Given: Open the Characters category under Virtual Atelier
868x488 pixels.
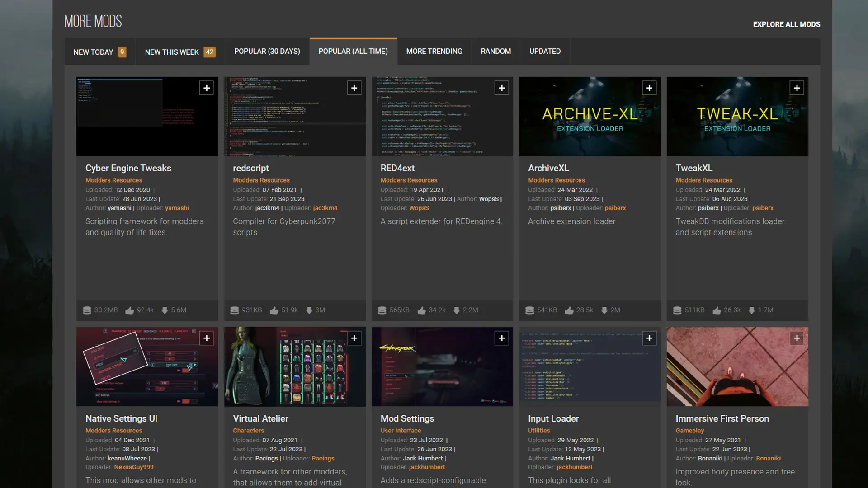Looking at the screenshot, I should point(248,431).
